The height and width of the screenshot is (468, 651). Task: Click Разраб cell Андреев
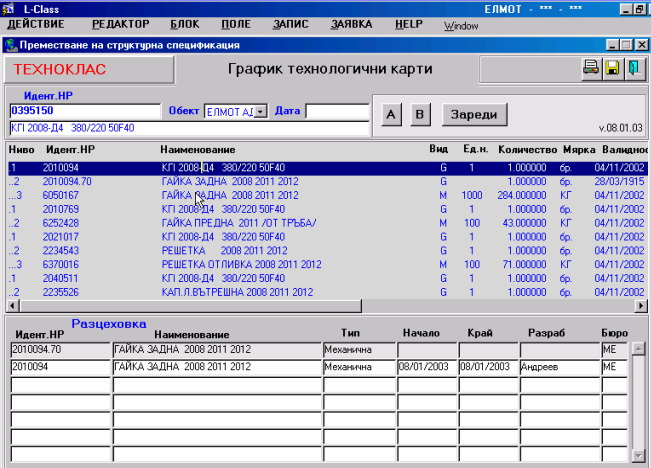pos(560,367)
